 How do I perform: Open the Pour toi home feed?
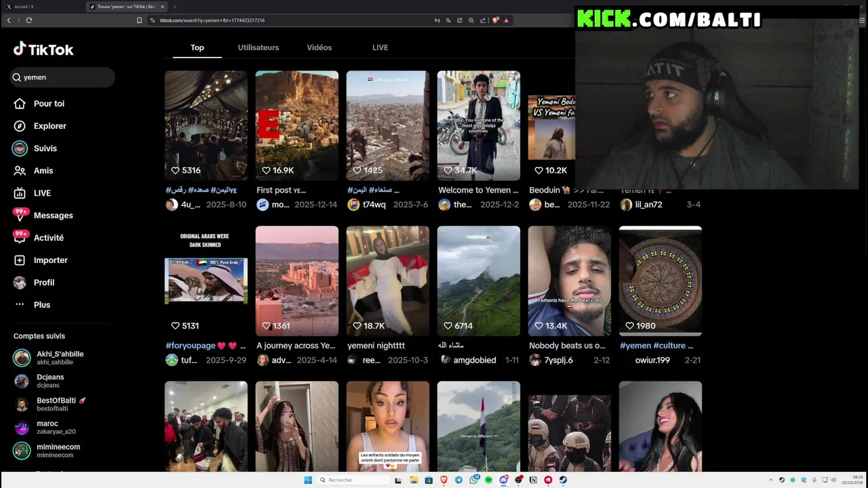39,104
